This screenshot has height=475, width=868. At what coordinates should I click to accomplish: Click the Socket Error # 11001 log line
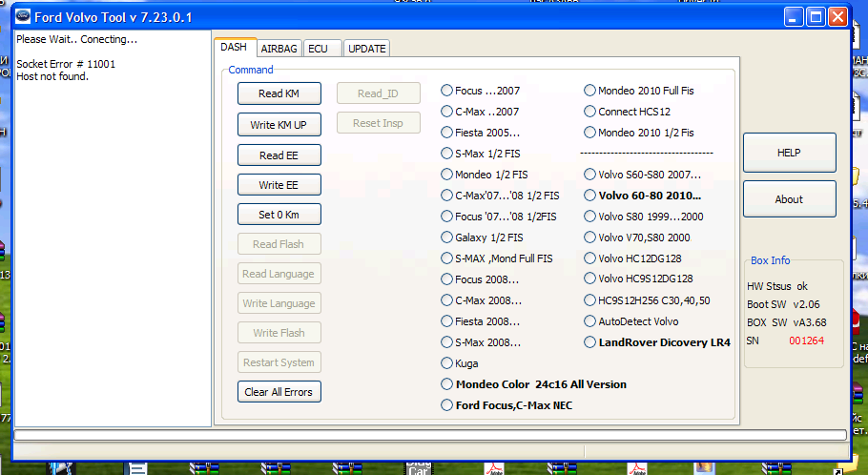point(66,64)
